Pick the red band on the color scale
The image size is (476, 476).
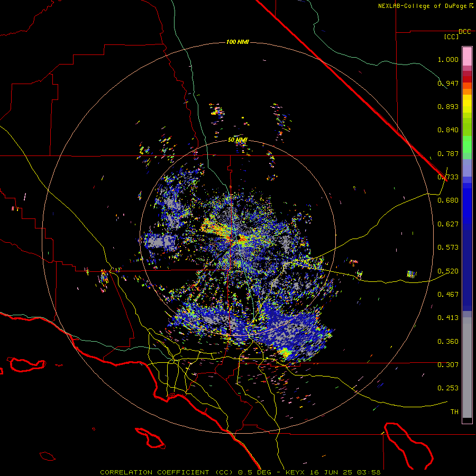tap(467, 79)
